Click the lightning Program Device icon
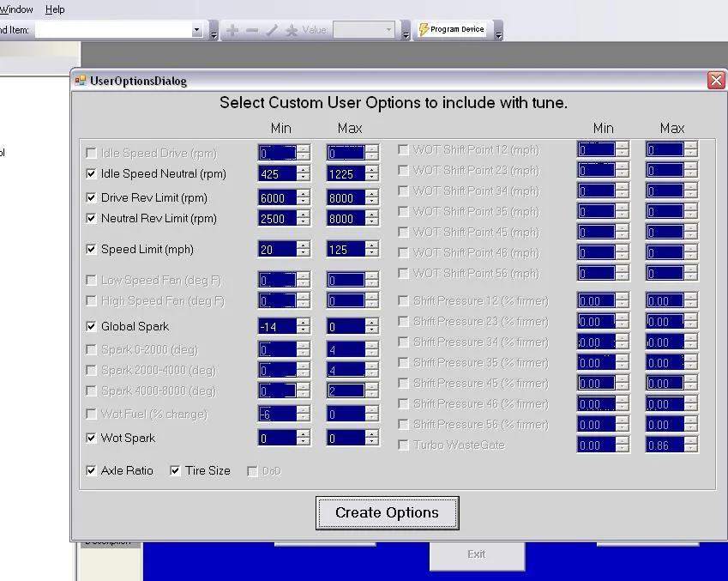This screenshot has height=581, width=728. [x=423, y=29]
